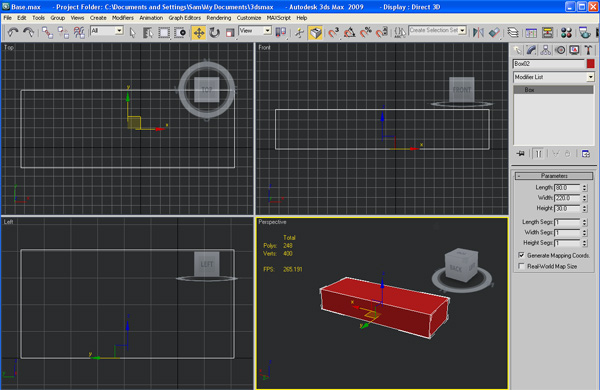
Task: Collapse the Parameters rollout
Action: pos(554,176)
